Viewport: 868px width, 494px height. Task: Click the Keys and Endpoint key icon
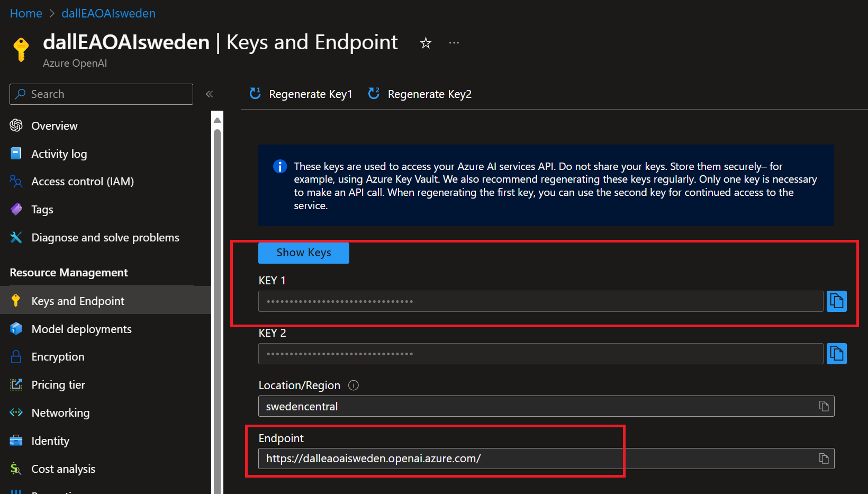[x=16, y=300]
